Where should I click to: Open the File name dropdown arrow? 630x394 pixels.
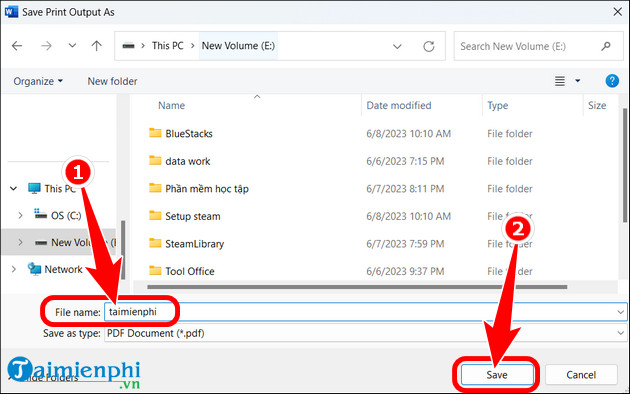pyautogui.click(x=620, y=312)
